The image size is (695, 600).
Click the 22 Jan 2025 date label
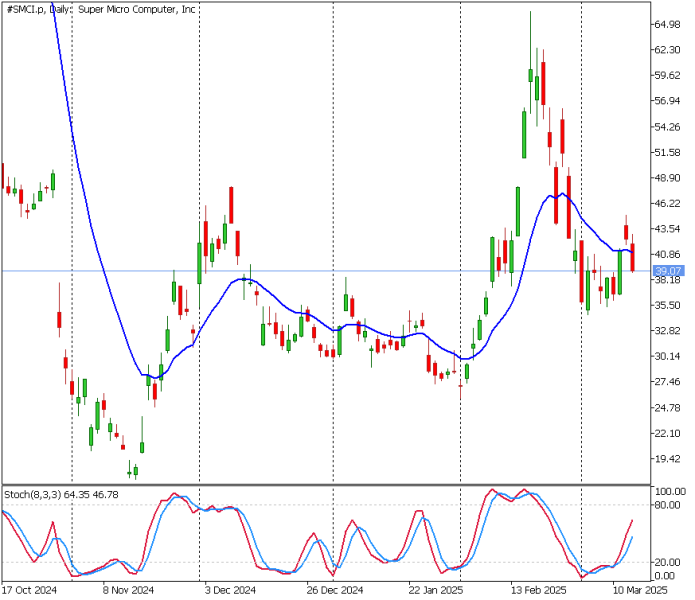tap(436, 590)
